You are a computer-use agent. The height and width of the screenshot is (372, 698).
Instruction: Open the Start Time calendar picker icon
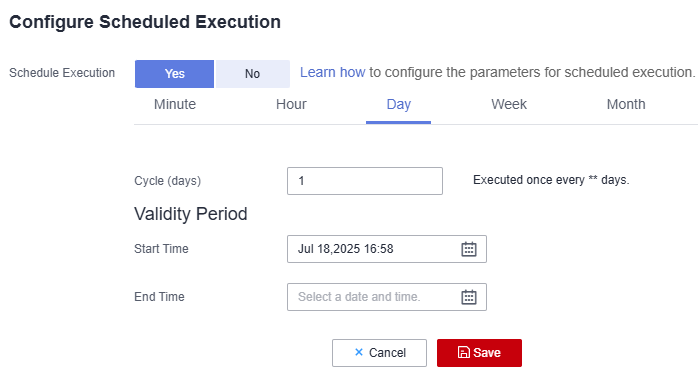click(x=469, y=249)
